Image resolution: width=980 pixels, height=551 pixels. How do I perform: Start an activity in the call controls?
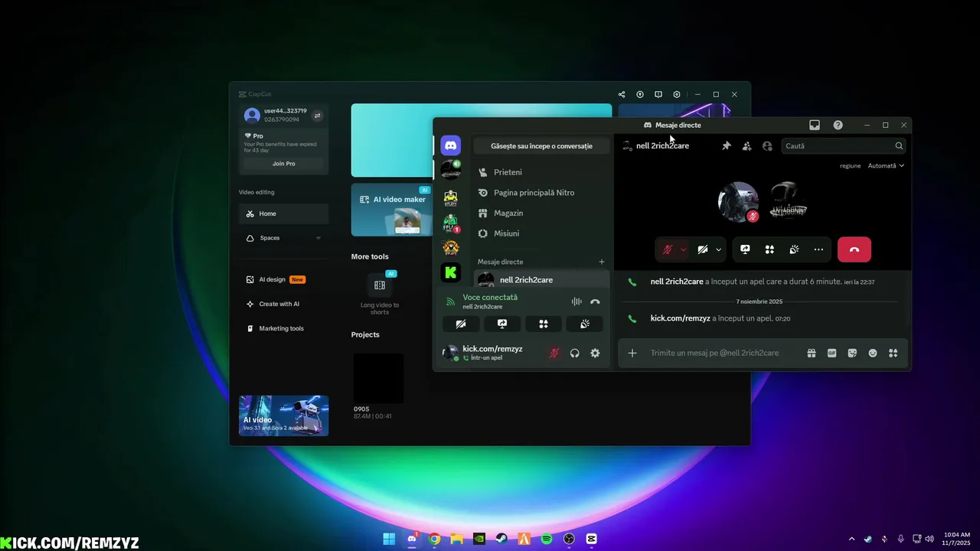769,249
